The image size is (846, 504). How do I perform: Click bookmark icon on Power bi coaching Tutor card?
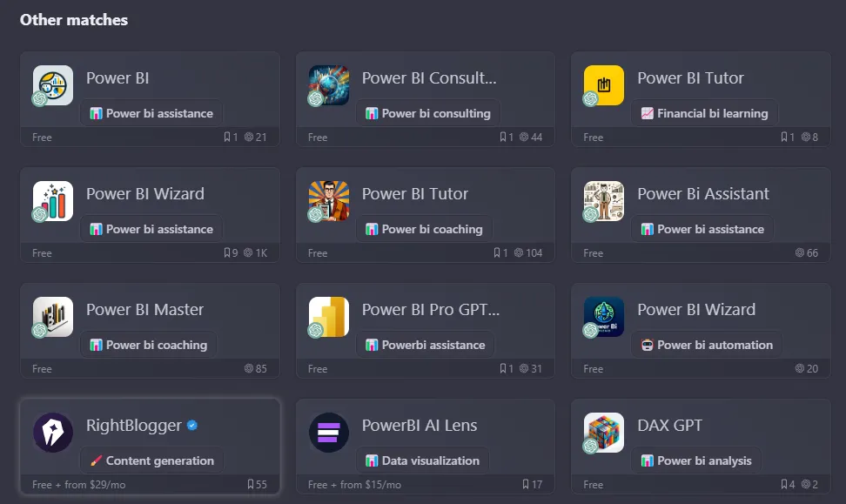pos(497,252)
